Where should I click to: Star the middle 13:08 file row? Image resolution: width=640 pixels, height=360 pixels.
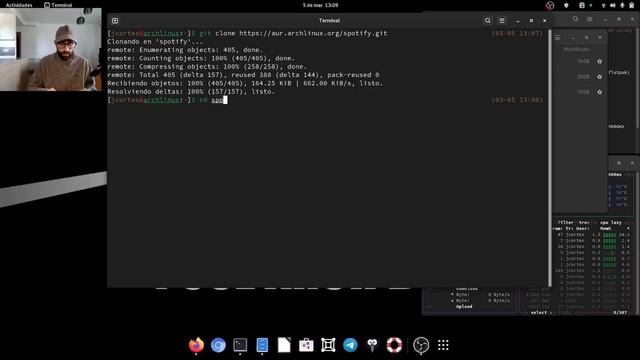(600, 77)
